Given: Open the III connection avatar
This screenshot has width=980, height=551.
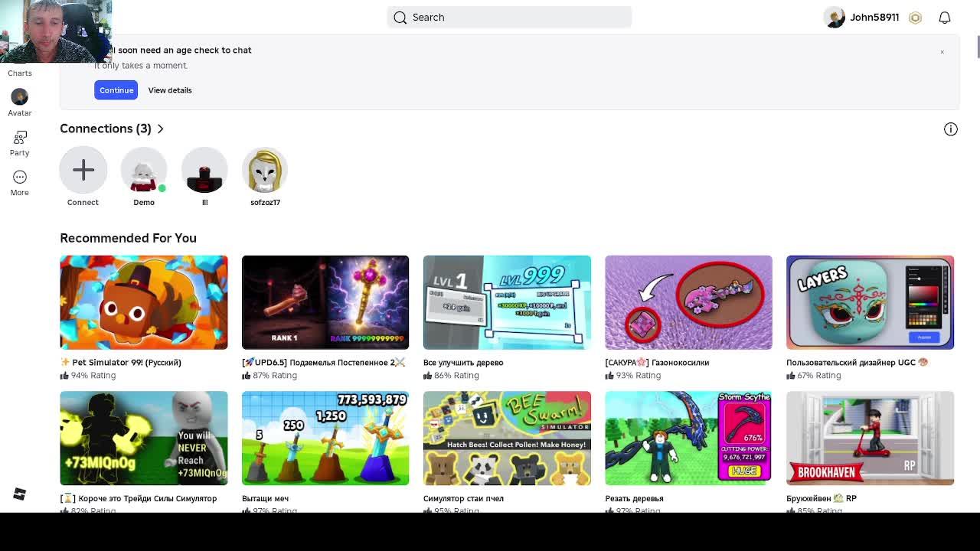Looking at the screenshot, I should (x=204, y=170).
